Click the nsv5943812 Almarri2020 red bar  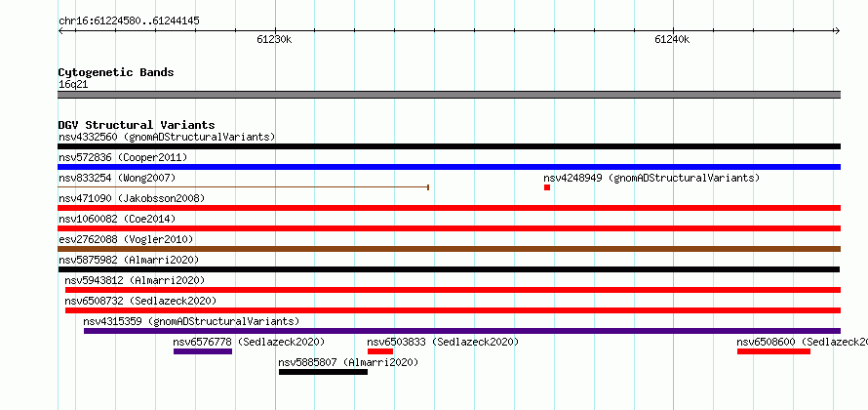click(453, 290)
